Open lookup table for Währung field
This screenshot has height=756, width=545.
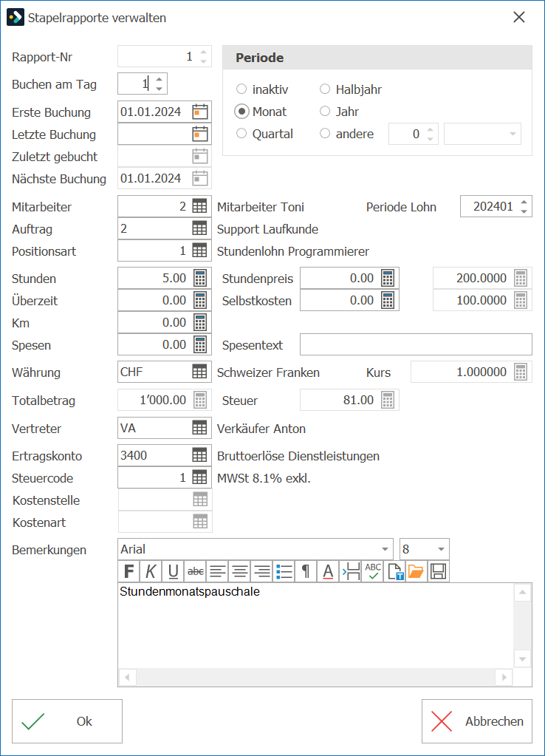coord(199,372)
